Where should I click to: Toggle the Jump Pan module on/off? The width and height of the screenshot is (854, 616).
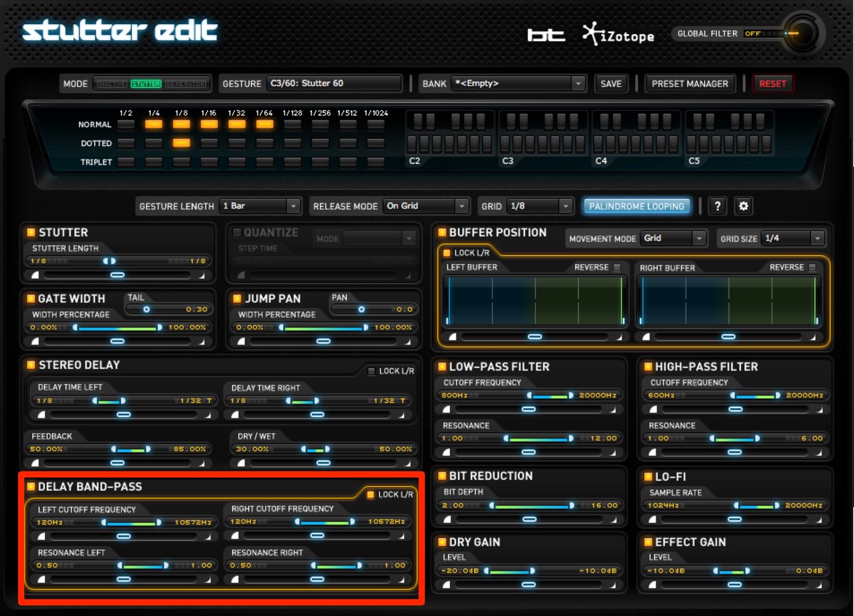point(237,299)
